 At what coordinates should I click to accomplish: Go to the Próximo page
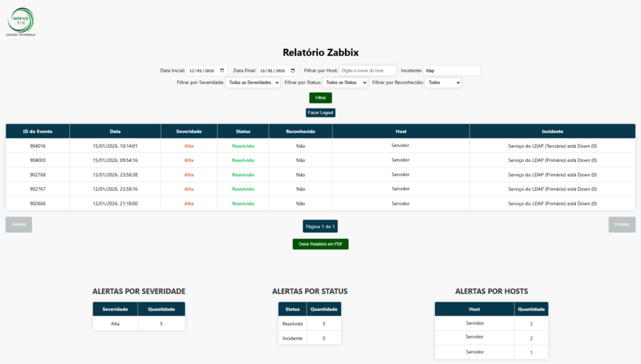[622, 225]
